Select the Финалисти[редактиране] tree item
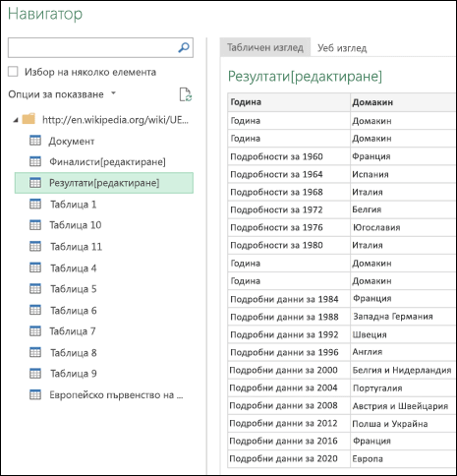Viewport: 457px width, 476px height. tap(107, 162)
